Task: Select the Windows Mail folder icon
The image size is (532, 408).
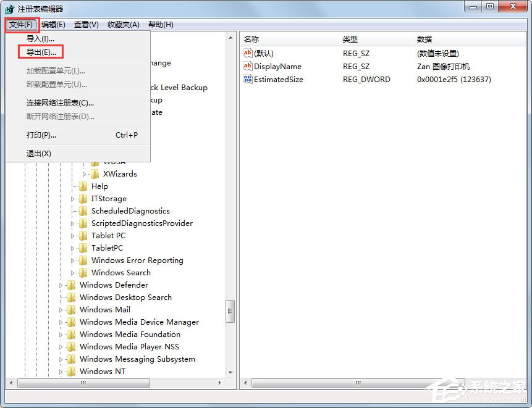Action: click(71, 309)
